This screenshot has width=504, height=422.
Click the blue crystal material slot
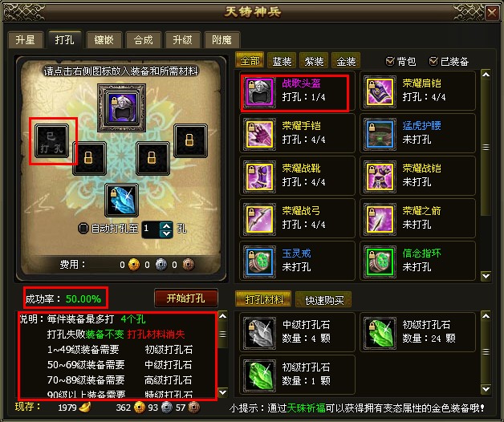point(121,201)
